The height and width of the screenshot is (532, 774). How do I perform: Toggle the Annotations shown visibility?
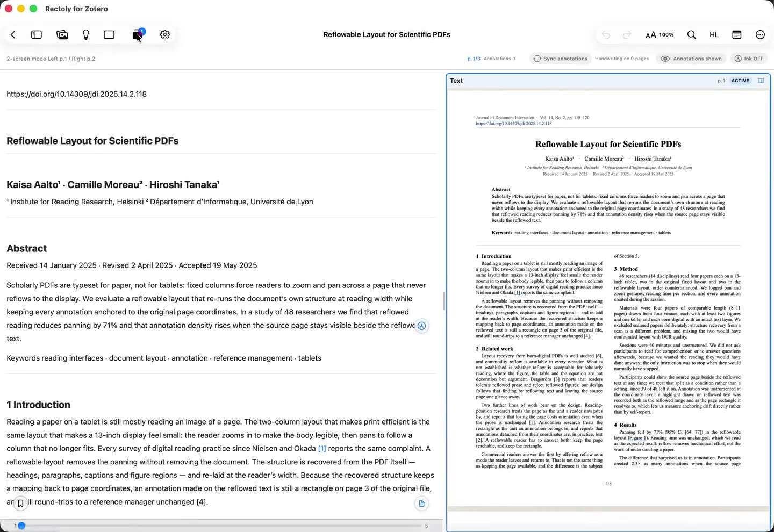tap(691, 59)
